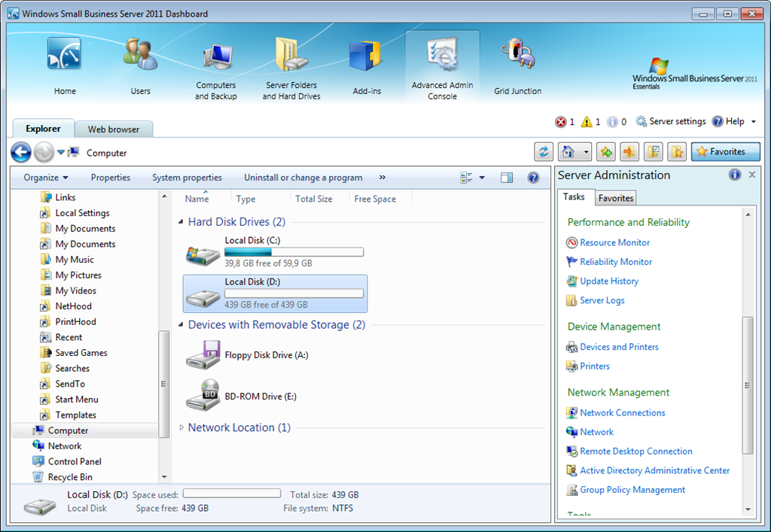The image size is (771, 532).
Task: Expand Network Location group
Action: click(181, 427)
